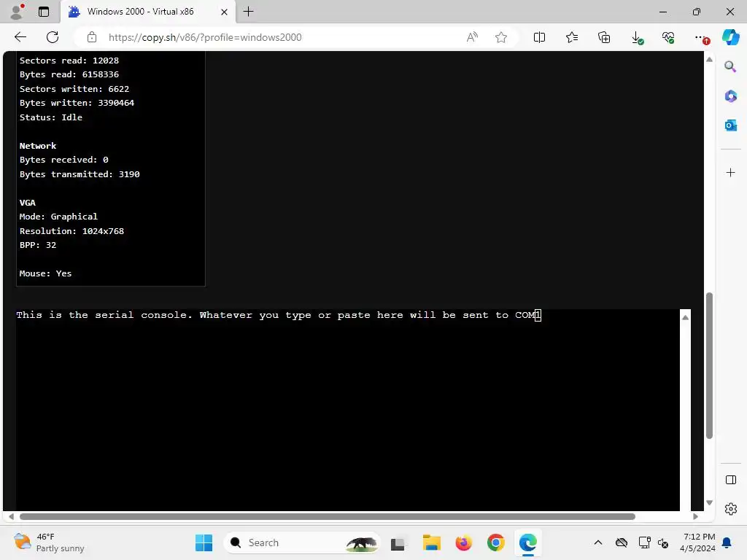Select the 'Resolution: 1024x768' text
Screen dimensions: 747x560
pyautogui.click(x=71, y=231)
